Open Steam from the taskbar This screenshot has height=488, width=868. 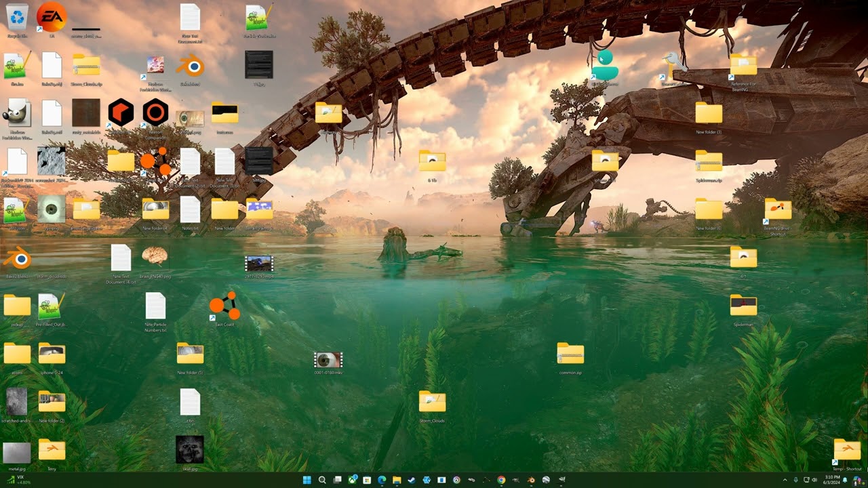point(412,480)
